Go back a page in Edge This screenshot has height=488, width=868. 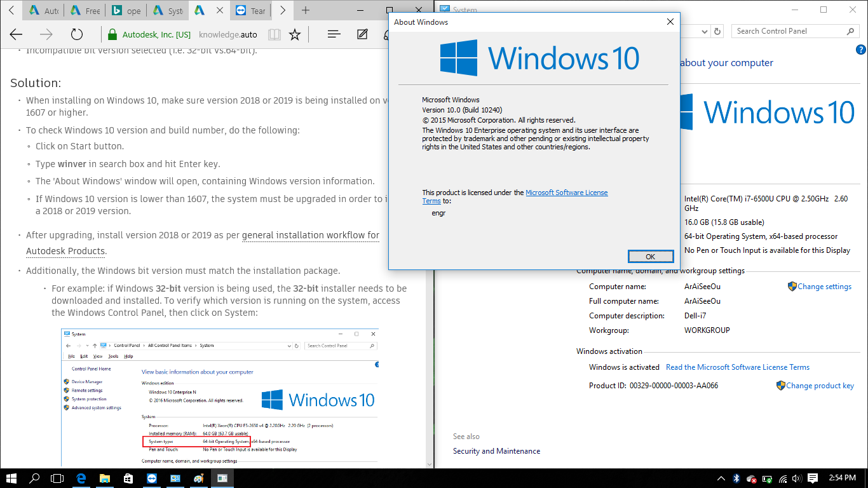16,34
